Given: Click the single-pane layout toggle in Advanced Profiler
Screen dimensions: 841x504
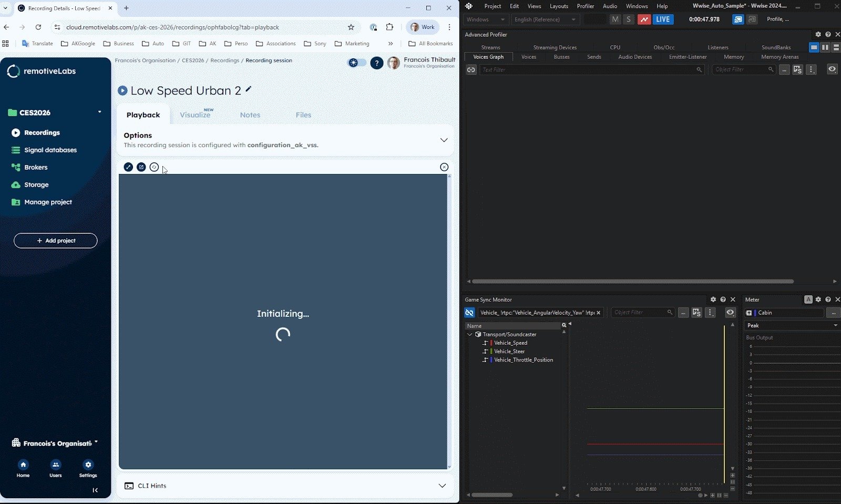Looking at the screenshot, I should [814, 47].
